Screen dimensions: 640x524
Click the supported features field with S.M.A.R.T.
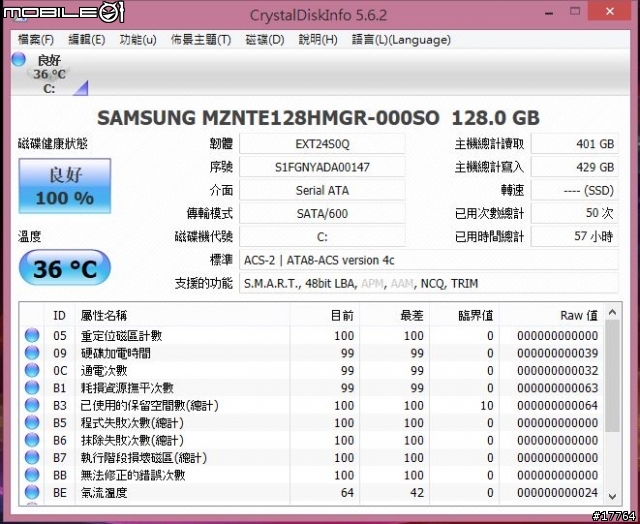(429, 283)
